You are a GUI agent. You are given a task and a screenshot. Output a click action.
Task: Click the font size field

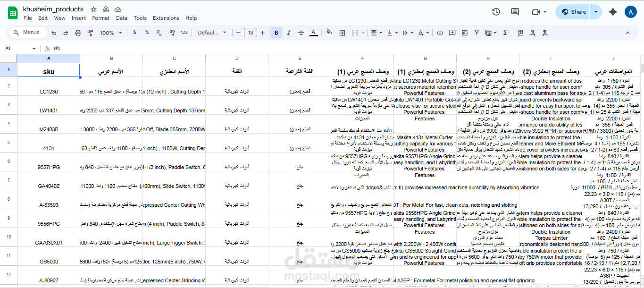point(250,33)
